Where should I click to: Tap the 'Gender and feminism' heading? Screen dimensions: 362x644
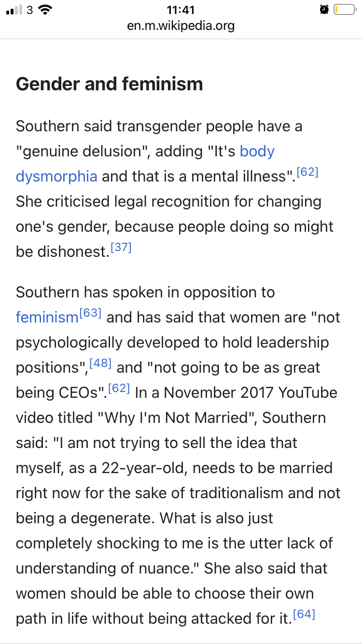(x=110, y=84)
